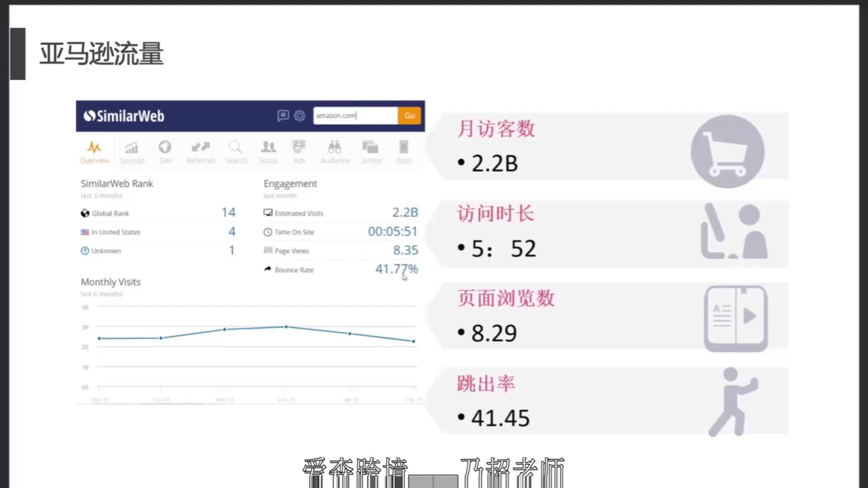Click the Time On Site clock icon
The width and height of the screenshot is (868, 488).
pyautogui.click(x=268, y=232)
